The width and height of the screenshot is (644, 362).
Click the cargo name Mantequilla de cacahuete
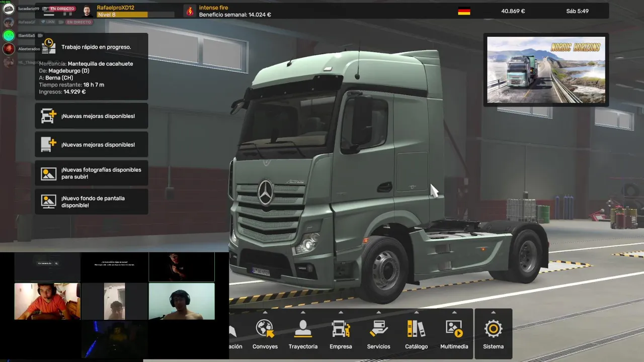(x=100, y=64)
